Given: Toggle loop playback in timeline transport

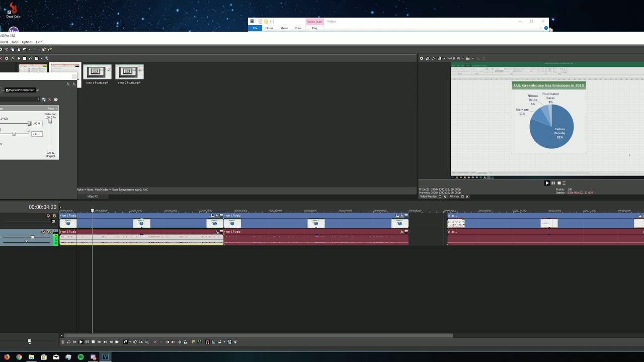Looking at the screenshot, I should [69, 342].
